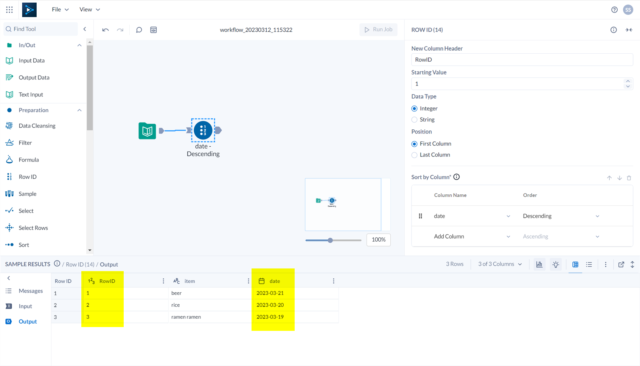Adjust the canvas zoom slider
Image resolution: width=640 pixels, height=366 pixels.
point(330,240)
